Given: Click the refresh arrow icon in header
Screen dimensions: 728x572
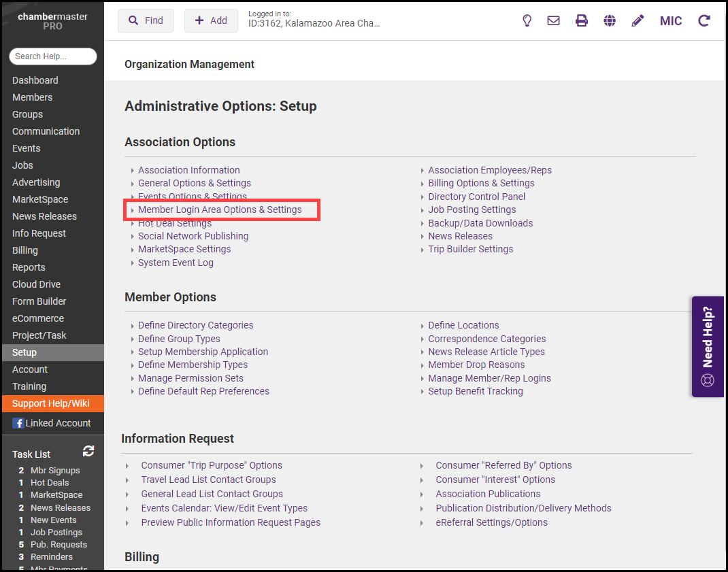Looking at the screenshot, I should (704, 20).
